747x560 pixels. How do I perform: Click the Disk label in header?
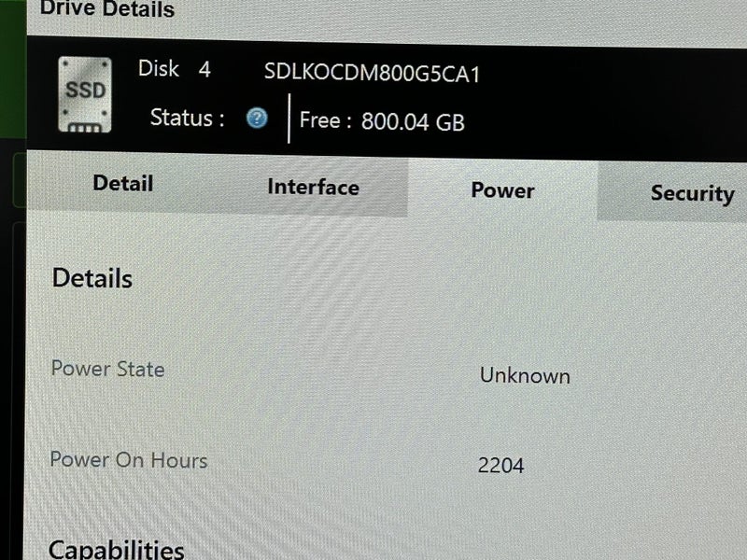[159, 68]
